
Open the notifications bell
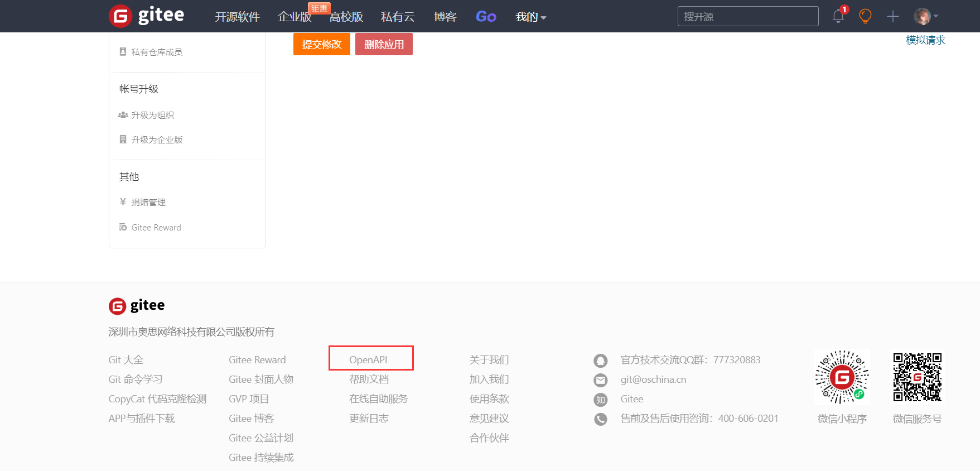coord(838,16)
